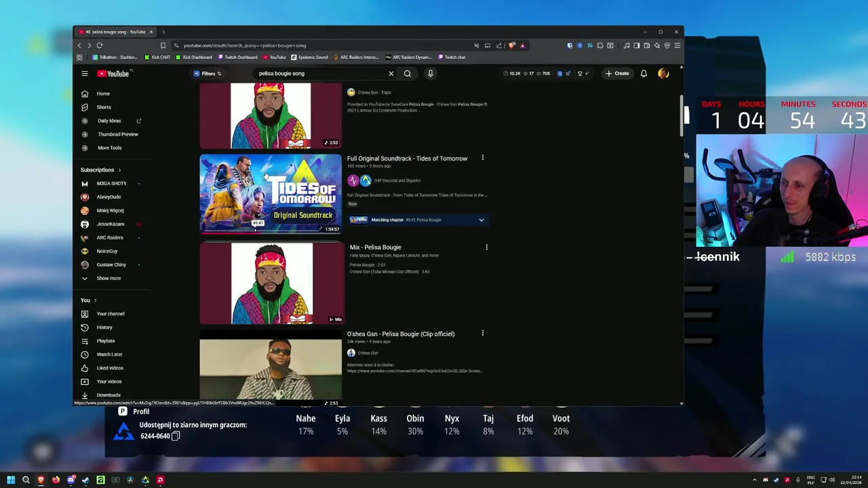Image resolution: width=868 pixels, height=488 pixels.
Task: Open Your channel in the sidebar
Action: [110, 314]
